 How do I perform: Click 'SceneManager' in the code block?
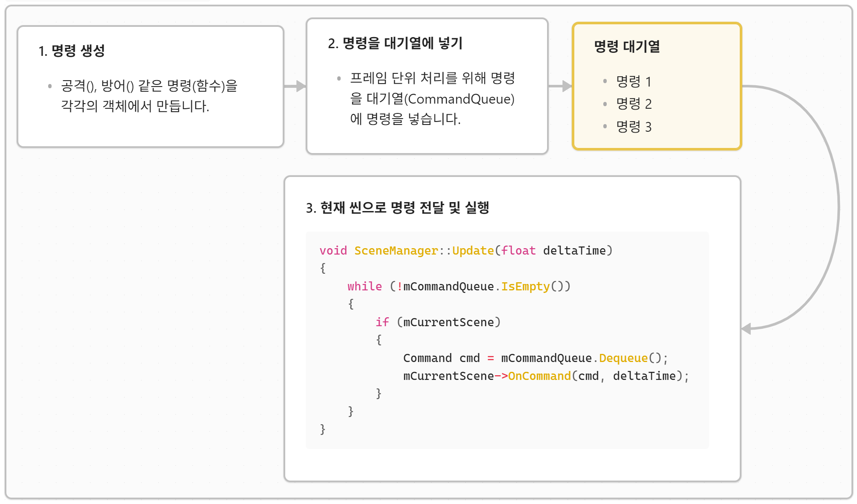coord(396,251)
